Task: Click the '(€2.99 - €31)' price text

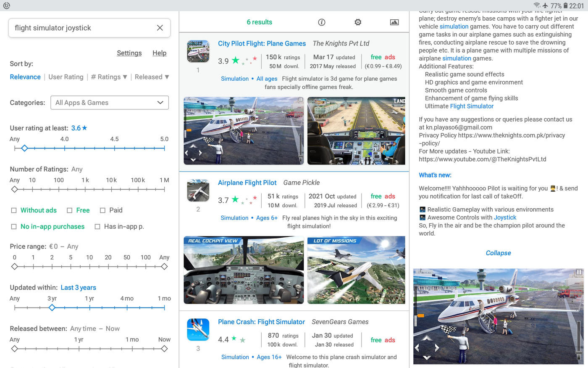Action: coord(383,206)
